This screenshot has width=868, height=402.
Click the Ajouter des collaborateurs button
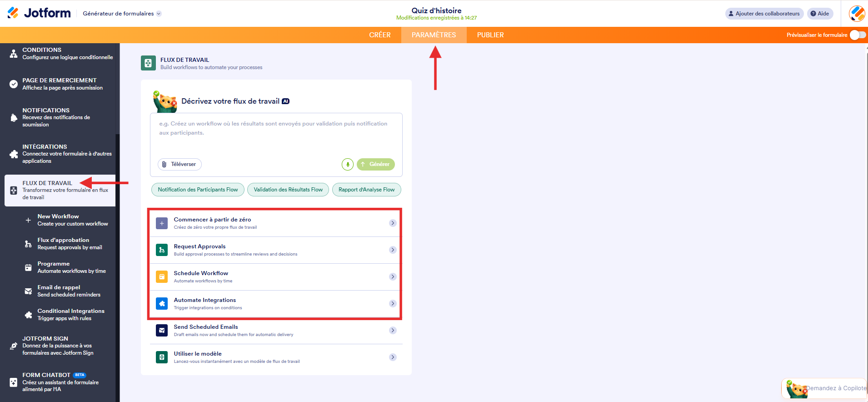coord(764,14)
